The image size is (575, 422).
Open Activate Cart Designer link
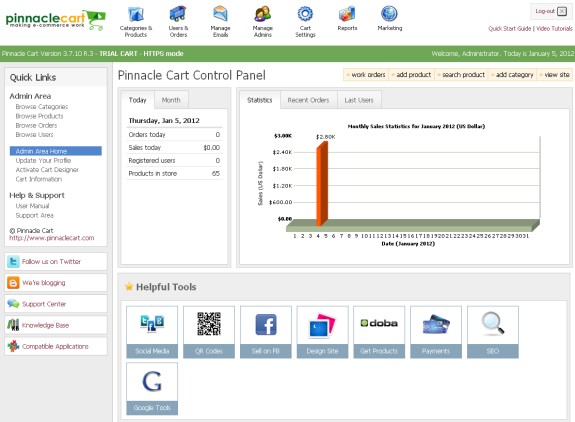pyautogui.click(x=47, y=170)
